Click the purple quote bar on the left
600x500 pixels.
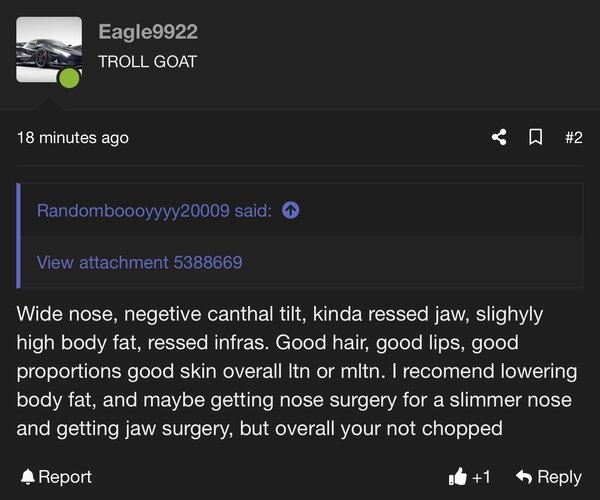(18, 236)
